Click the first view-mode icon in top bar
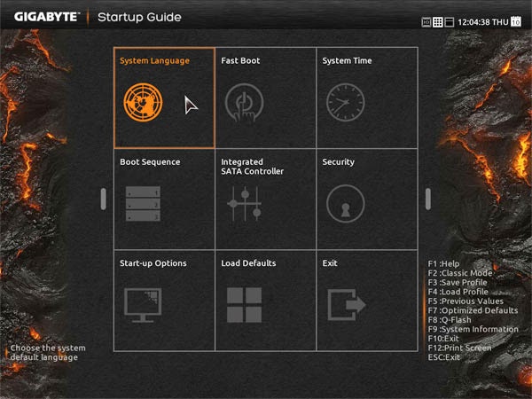This screenshot has width=532, height=399. click(x=426, y=22)
